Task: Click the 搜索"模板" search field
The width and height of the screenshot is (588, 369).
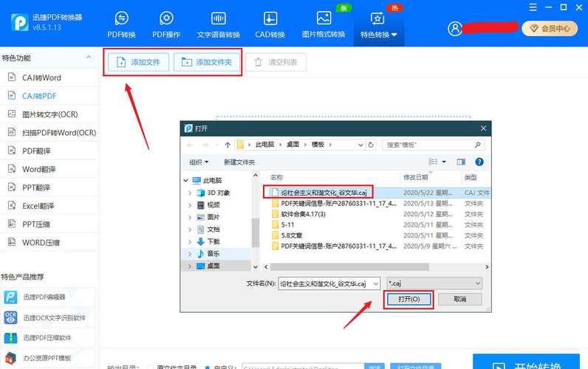Action: click(x=434, y=145)
